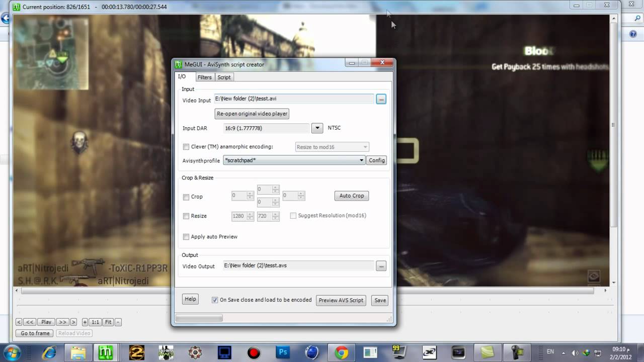Set preview zoom to 1:1
The width and height of the screenshot is (644, 362).
(95, 322)
